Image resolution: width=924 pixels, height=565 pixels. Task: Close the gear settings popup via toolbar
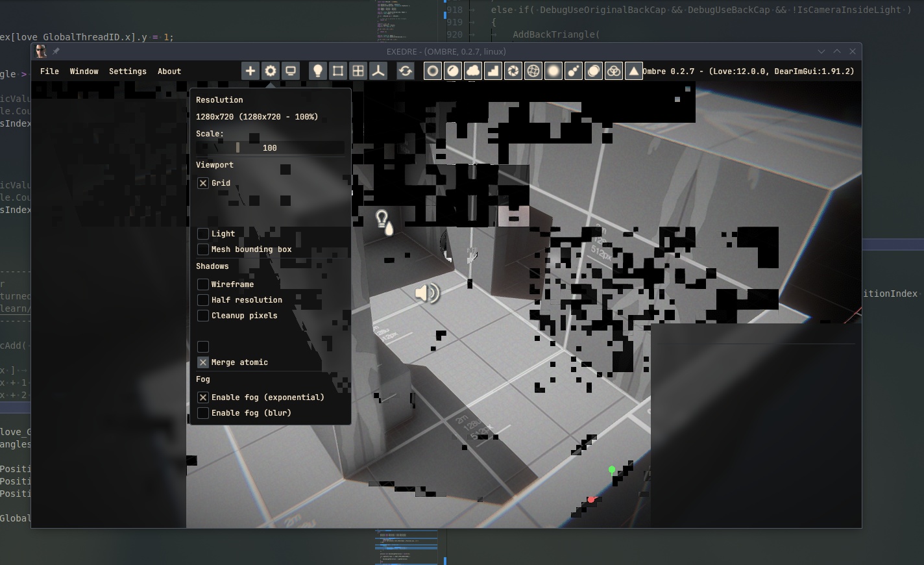pos(271,71)
